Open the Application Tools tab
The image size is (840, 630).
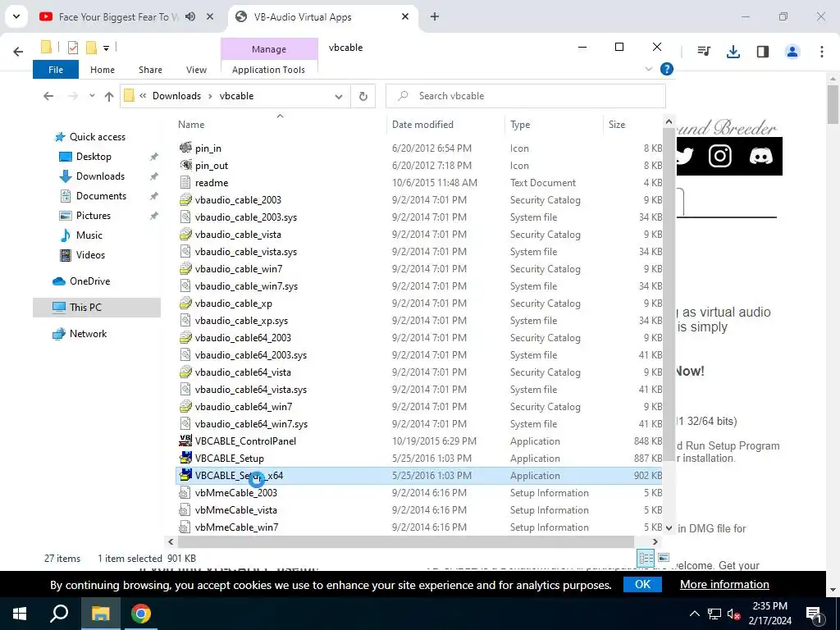[268, 70]
